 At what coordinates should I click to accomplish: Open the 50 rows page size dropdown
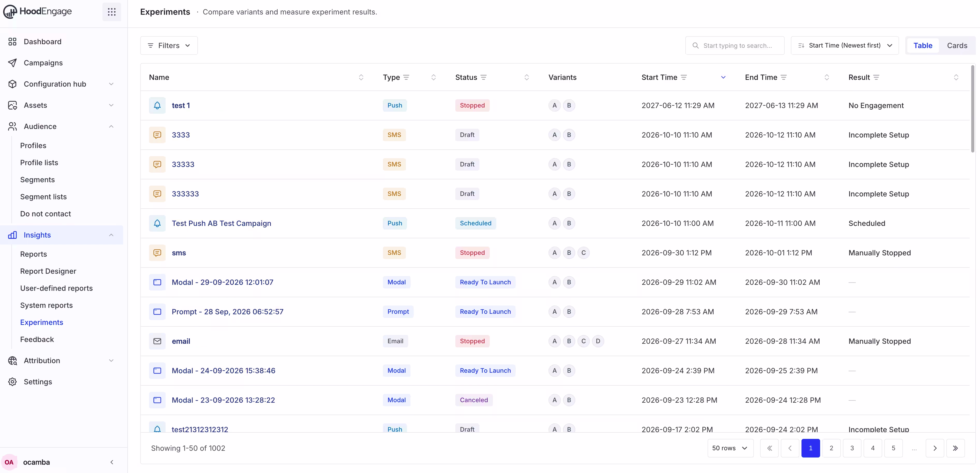(x=730, y=448)
